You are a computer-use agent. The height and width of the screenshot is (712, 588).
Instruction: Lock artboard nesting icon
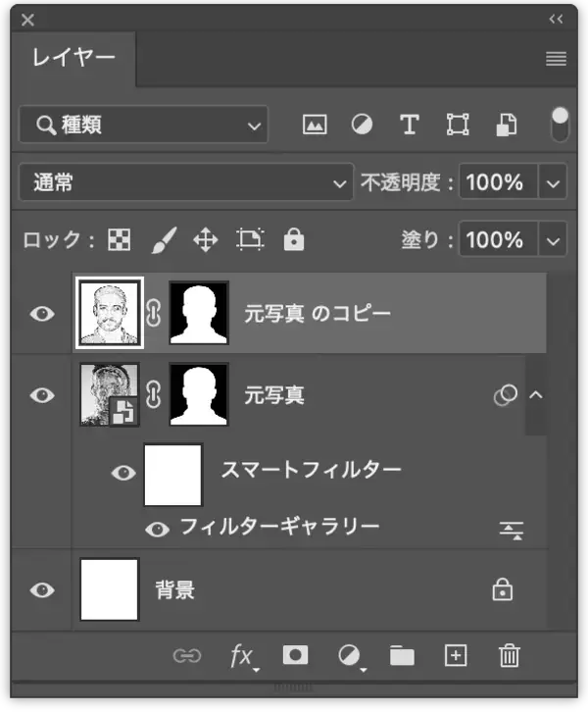click(x=250, y=239)
